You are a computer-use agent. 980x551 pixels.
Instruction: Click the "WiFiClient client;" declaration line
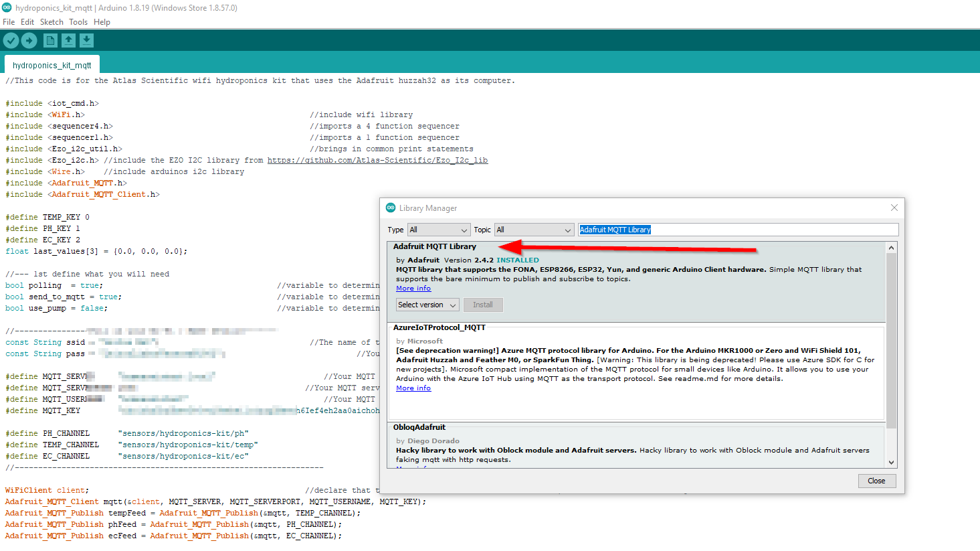click(x=47, y=490)
